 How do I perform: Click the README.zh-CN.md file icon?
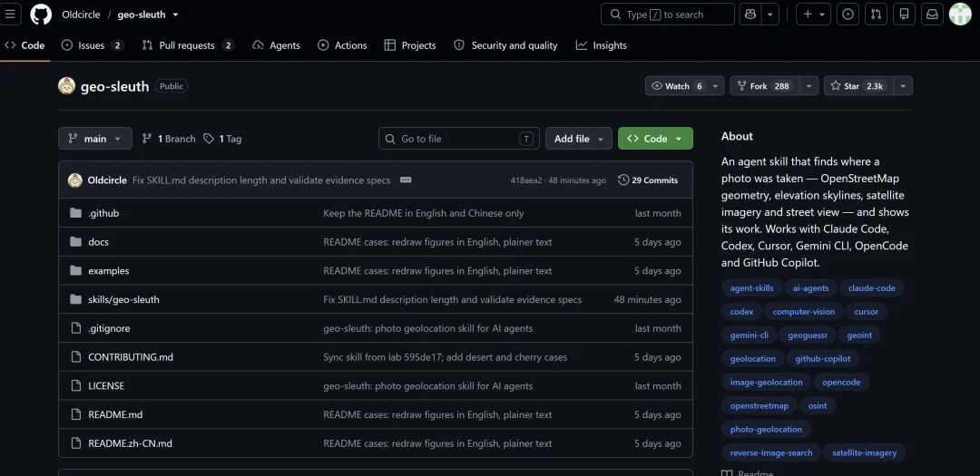pyautogui.click(x=76, y=443)
